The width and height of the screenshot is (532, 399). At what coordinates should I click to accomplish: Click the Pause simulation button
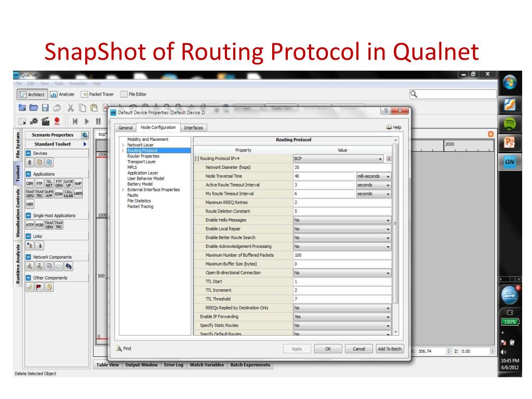98,121
